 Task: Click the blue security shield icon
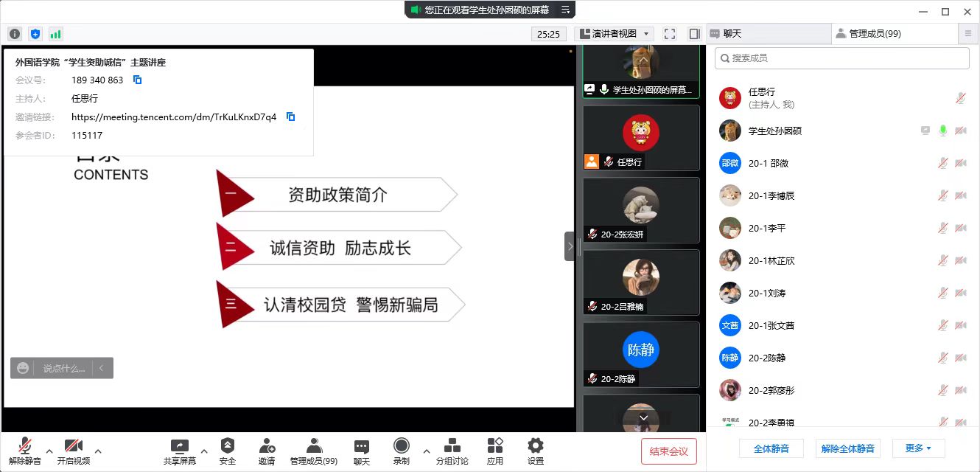coord(35,34)
